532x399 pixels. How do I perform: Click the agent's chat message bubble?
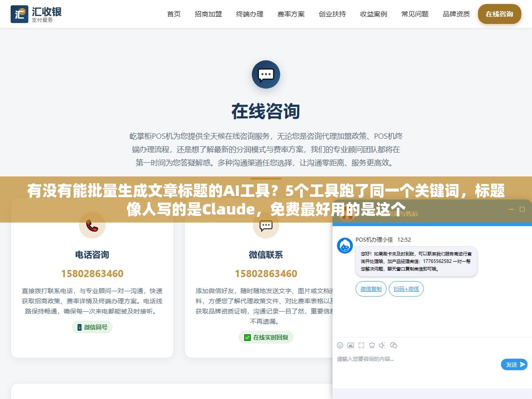(x=416, y=262)
